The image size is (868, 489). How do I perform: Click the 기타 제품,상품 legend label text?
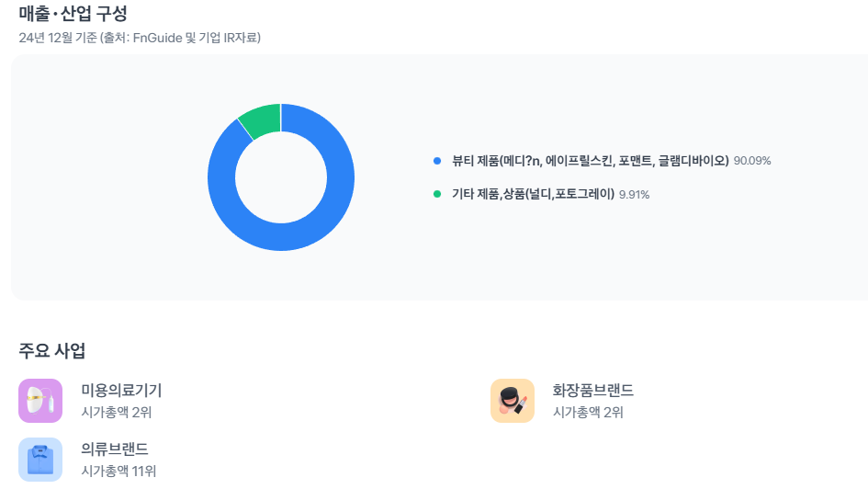click(x=533, y=194)
